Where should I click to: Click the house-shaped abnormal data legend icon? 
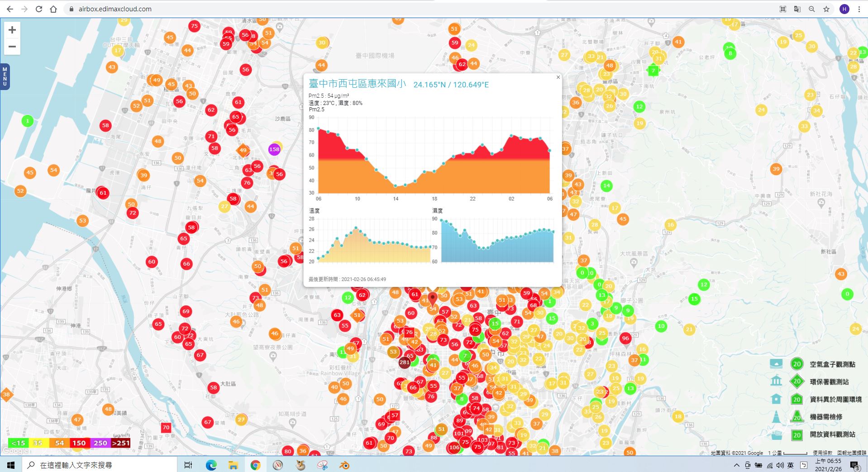tap(776, 399)
